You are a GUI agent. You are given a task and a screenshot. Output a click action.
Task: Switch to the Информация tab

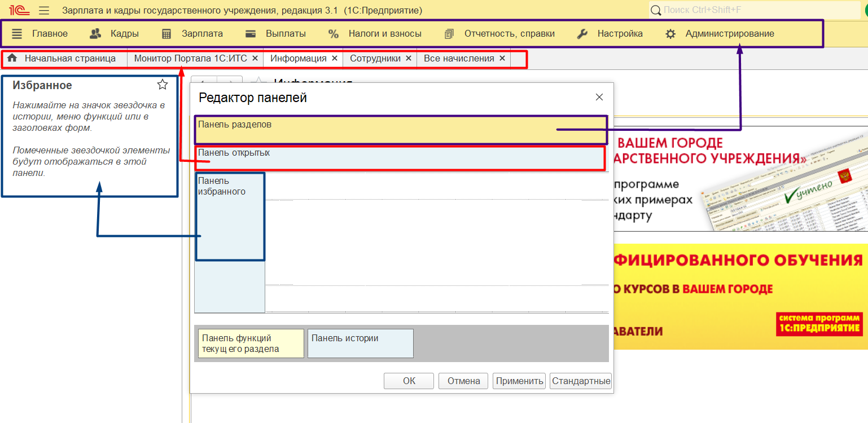click(x=299, y=59)
